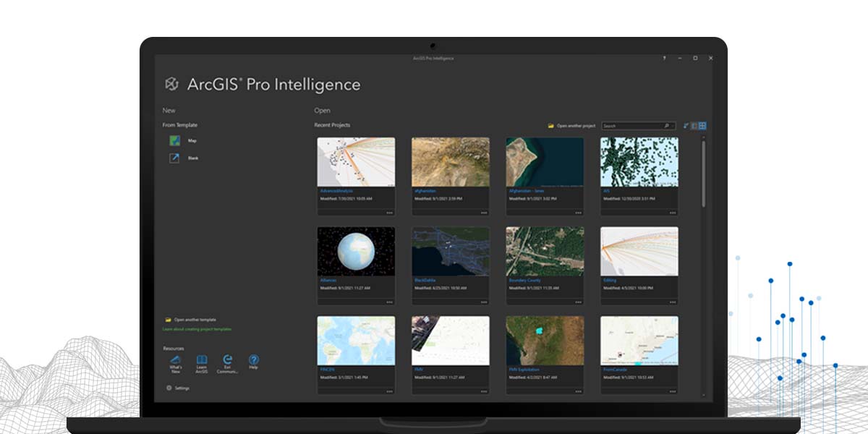868x434 pixels.
Task: Click the Blank template label
Action: [193, 158]
